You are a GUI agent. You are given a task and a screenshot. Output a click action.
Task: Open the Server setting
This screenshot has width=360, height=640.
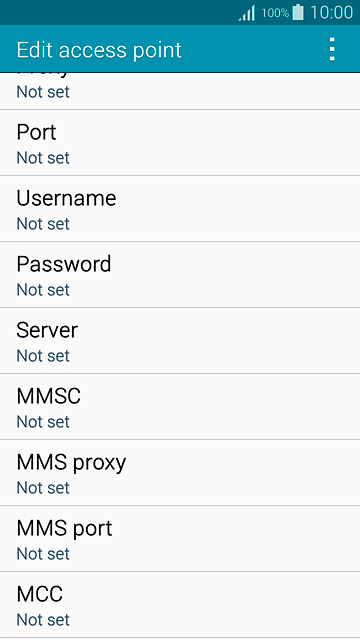click(x=180, y=341)
